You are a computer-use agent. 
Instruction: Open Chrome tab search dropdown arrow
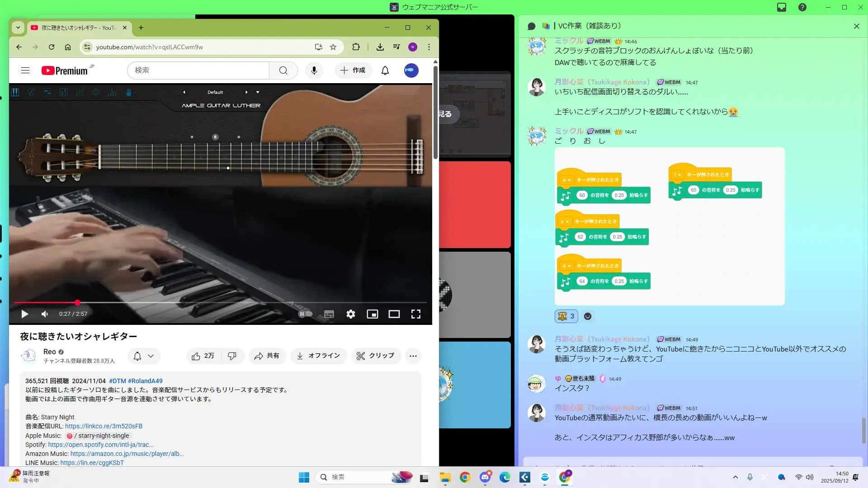coord(18,28)
